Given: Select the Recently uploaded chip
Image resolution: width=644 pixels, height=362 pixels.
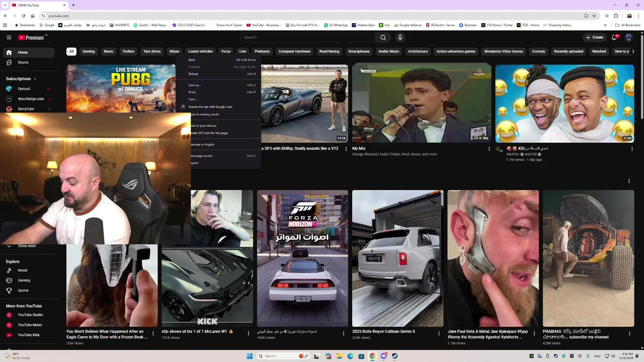Looking at the screenshot, I should [569, 51].
